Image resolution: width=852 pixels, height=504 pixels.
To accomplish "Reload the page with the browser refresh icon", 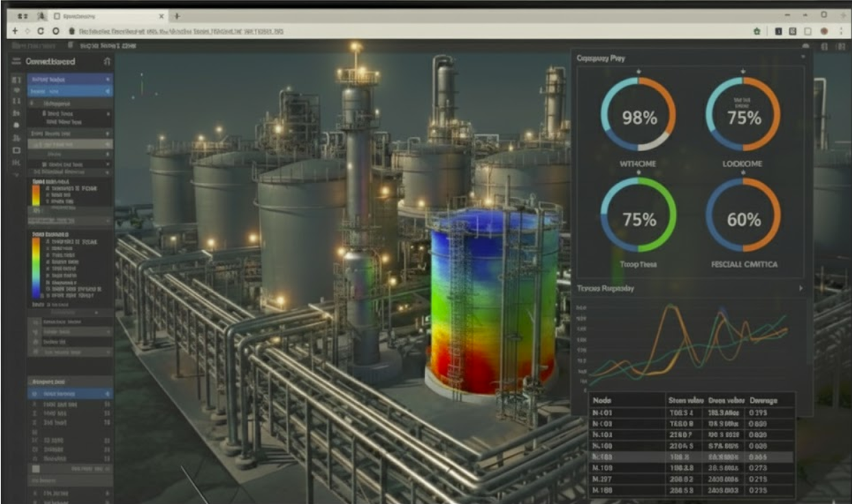I will click(x=40, y=32).
